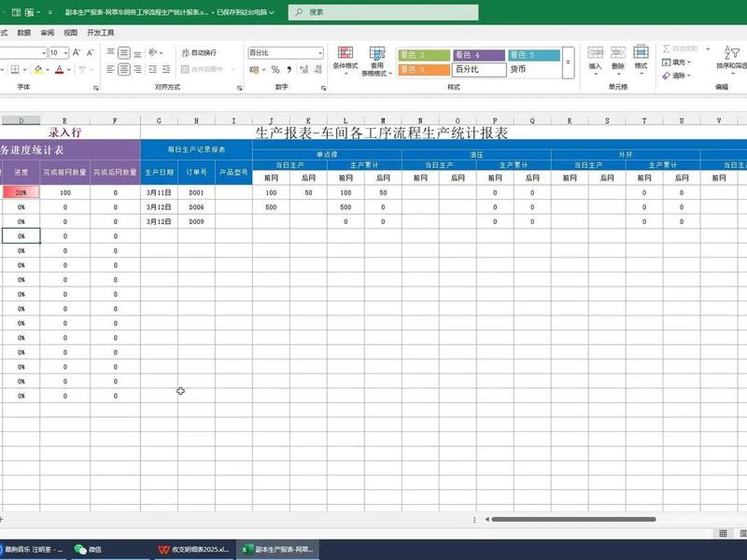The image size is (747, 560).
Task: Open the 数据 ribbon tab
Action: 24,33
